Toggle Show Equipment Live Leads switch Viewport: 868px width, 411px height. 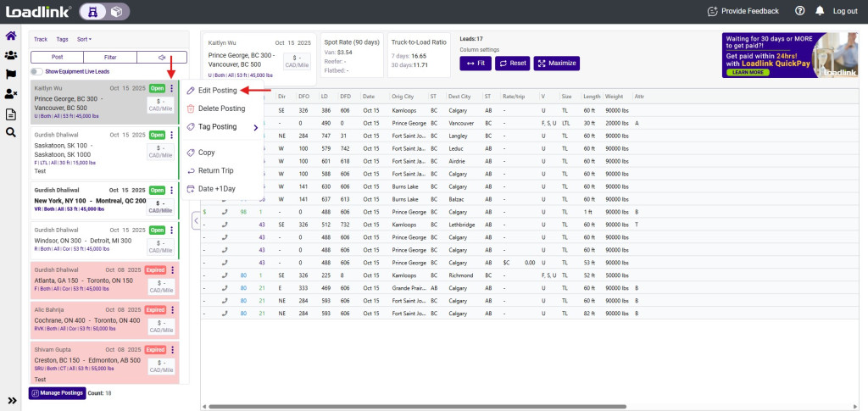(x=37, y=72)
